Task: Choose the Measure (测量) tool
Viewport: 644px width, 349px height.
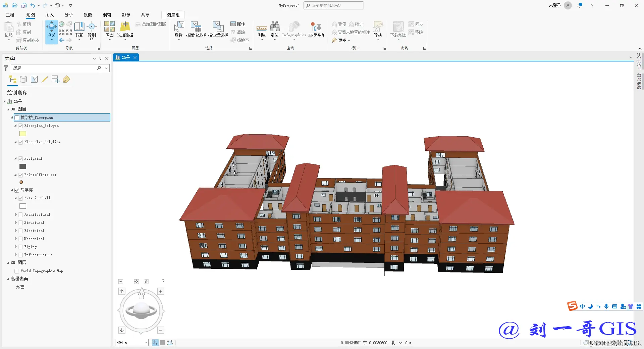Action: (262, 30)
